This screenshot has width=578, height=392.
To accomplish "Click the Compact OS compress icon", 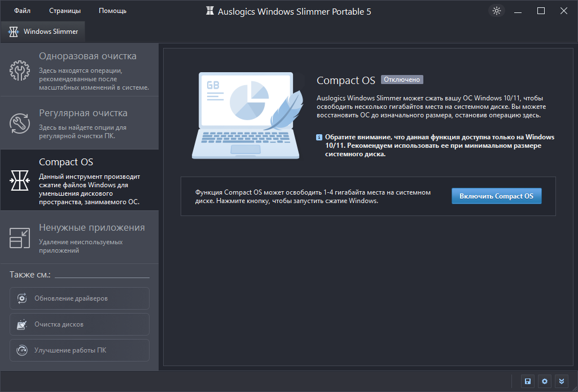I will click(x=20, y=179).
